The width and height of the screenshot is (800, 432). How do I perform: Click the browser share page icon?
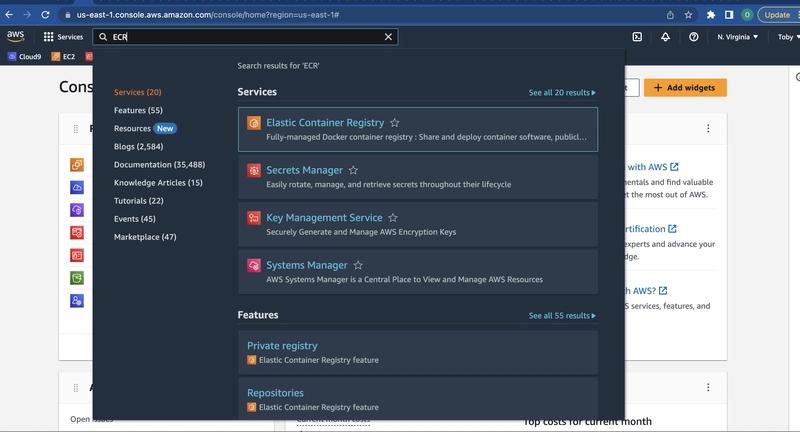pos(670,15)
